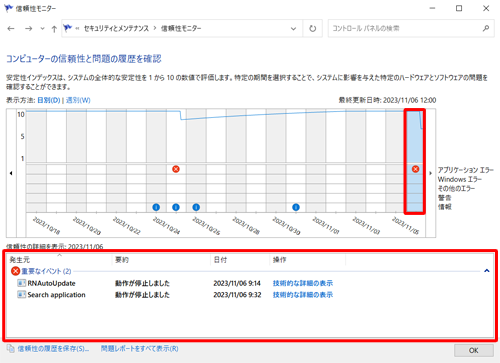
Task: Sort by the 発生元 column header
Action: tap(58, 260)
